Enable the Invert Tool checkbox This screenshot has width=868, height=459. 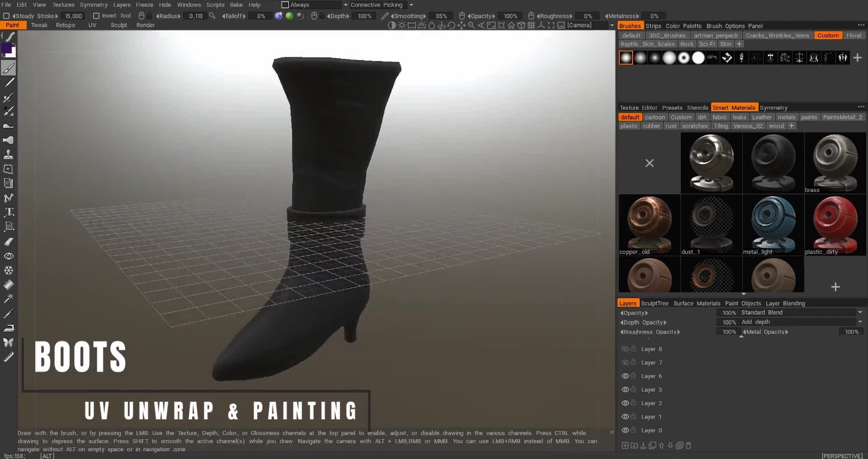[x=96, y=16]
